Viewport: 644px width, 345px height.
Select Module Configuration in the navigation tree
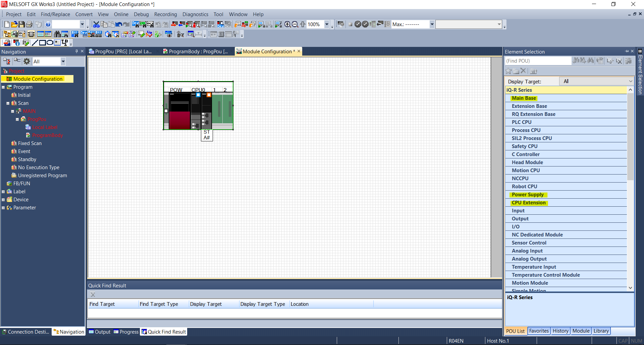38,79
